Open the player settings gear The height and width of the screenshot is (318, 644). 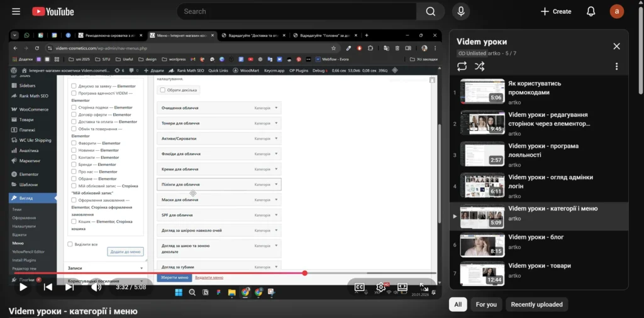(381, 287)
